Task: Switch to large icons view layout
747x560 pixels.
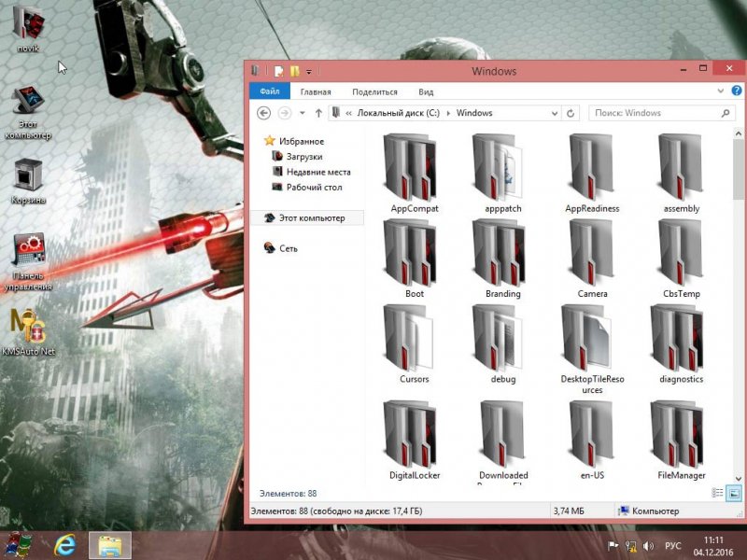Action: tap(734, 494)
